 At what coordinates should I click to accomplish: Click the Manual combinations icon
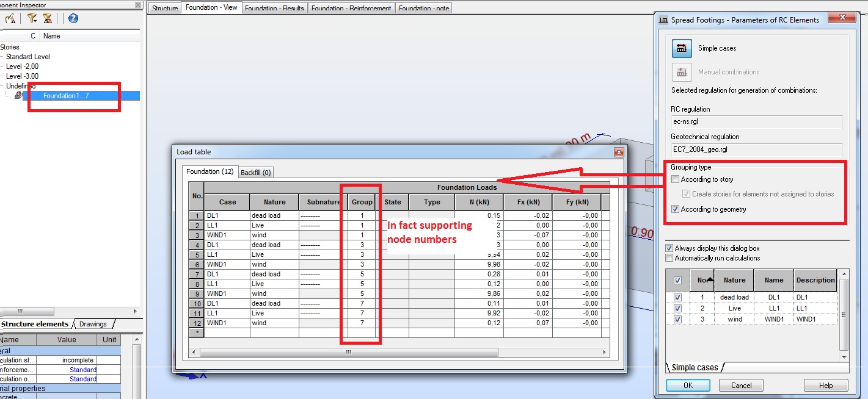coord(682,72)
